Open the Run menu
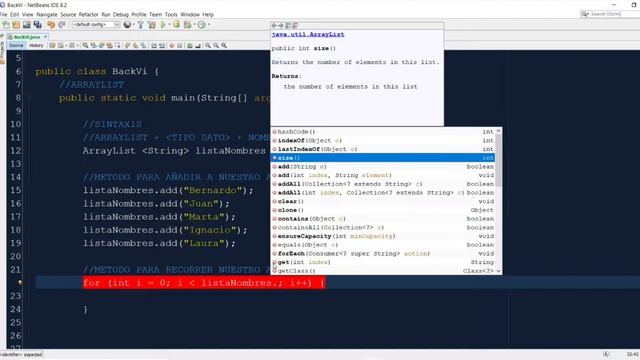Image resolution: width=640 pixels, height=360 pixels. tap(106, 14)
